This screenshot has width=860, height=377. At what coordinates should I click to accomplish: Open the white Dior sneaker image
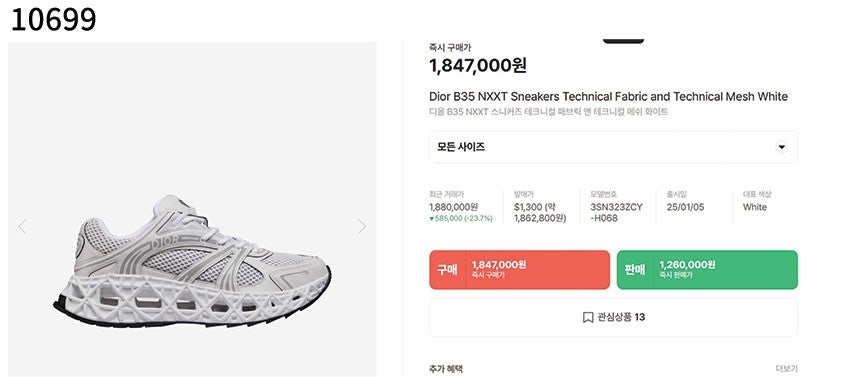192,261
